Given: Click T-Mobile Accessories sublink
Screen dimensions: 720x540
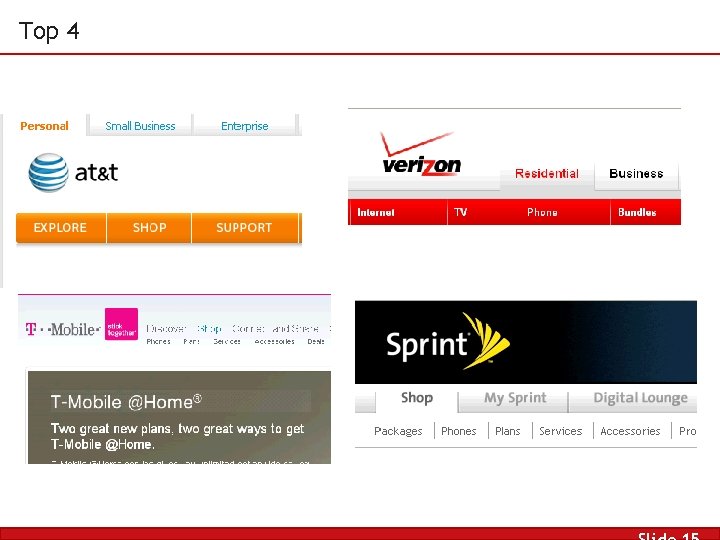Looking at the screenshot, I should (275, 342).
